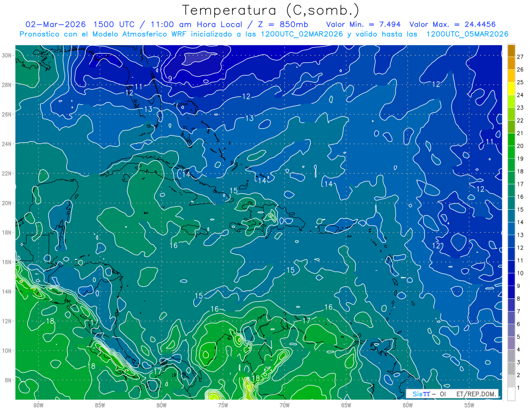Click the pressure level 'Z = 850mb'
This screenshot has height=411, width=532.
(x=283, y=24)
